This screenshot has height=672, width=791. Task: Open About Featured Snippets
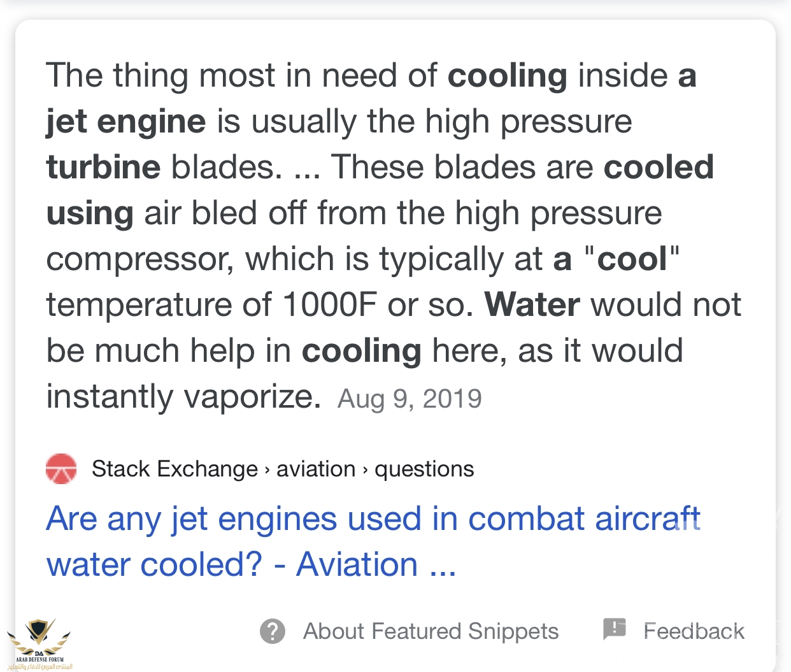pyautogui.click(x=431, y=631)
